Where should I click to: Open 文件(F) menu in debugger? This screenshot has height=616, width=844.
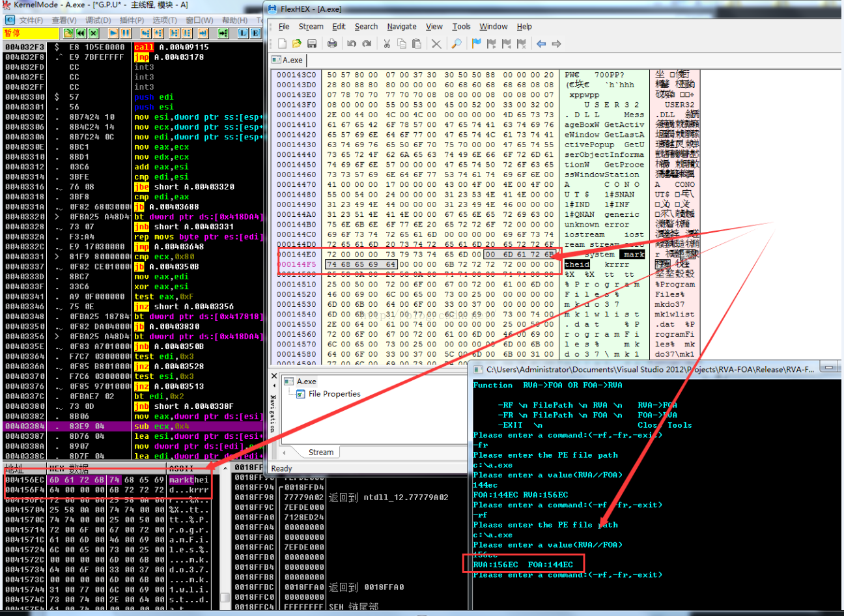point(31,20)
